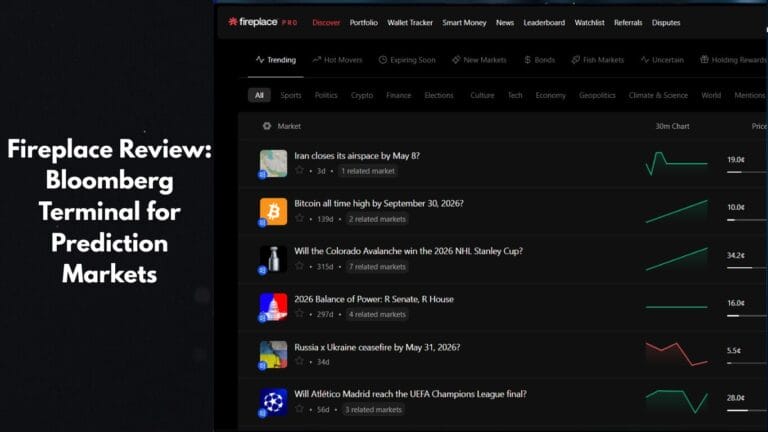Screen dimensions: 768x432
Task: Open the market table settings gear
Action: point(266,126)
